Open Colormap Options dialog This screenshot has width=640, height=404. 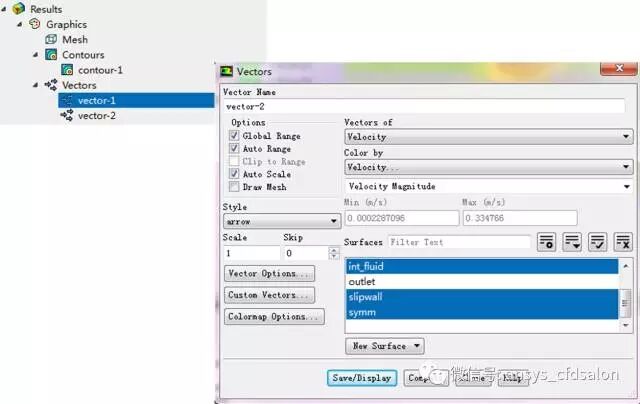[x=274, y=317]
